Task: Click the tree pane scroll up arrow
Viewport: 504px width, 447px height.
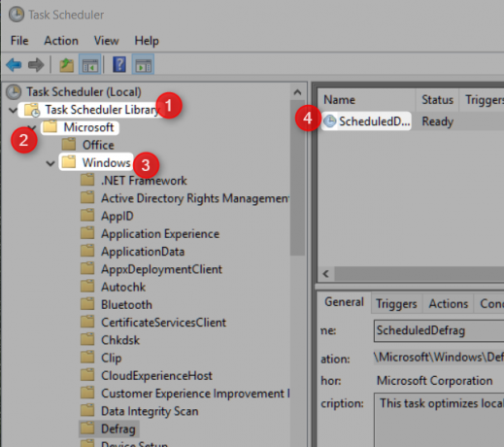Action: click(297, 92)
